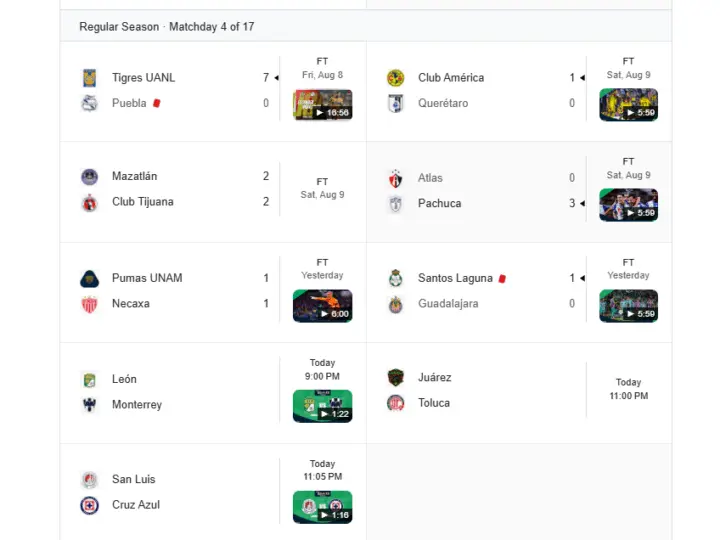Click Puebla's red card indicator
This screenshot has width=720, height=540.
pos(157,103)
